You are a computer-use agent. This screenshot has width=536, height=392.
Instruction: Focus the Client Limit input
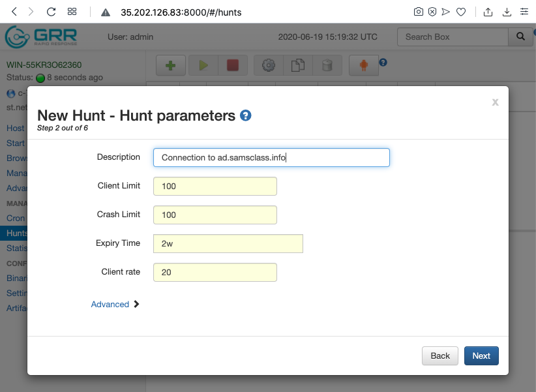pyautogui.click(x=215, y=186)
